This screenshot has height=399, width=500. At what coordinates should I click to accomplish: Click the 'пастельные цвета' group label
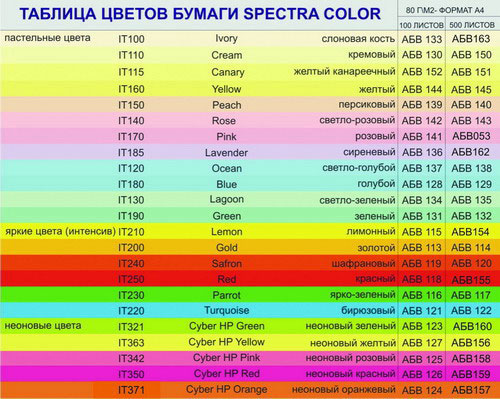click(x=47, y=38)
